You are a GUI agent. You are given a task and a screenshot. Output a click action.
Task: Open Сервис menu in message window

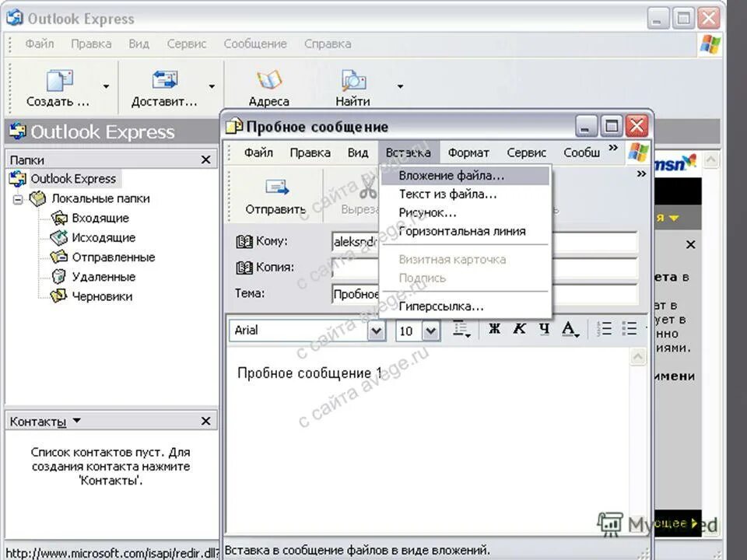(527, 152)
